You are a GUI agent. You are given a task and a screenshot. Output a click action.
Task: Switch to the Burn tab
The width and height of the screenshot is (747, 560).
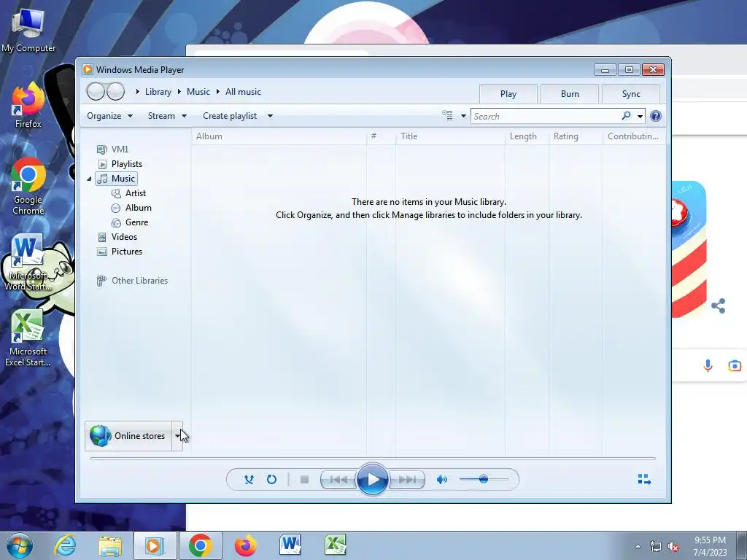[x=570, y=94]
